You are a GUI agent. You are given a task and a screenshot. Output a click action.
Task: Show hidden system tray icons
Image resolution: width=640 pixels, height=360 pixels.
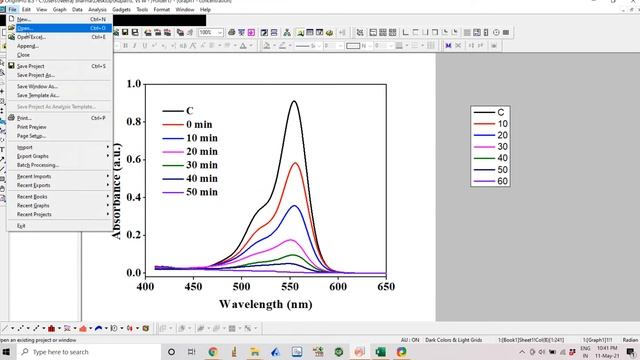coord(522,352)
